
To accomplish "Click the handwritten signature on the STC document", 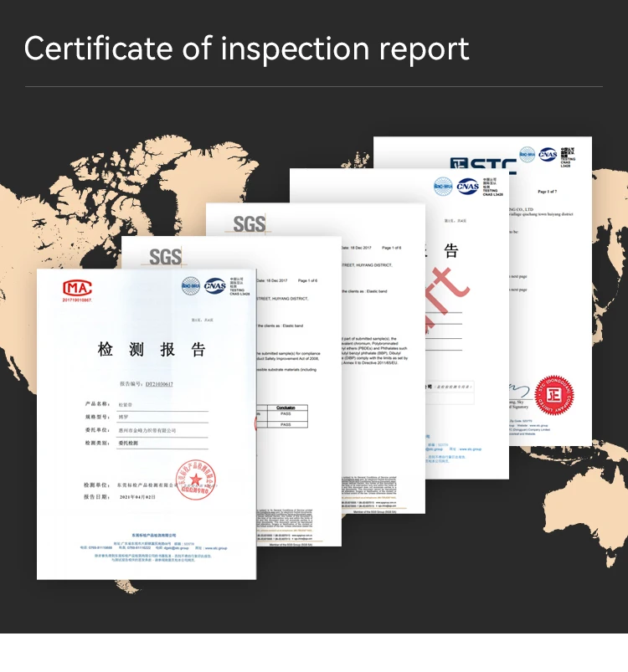I will (519, 390).
